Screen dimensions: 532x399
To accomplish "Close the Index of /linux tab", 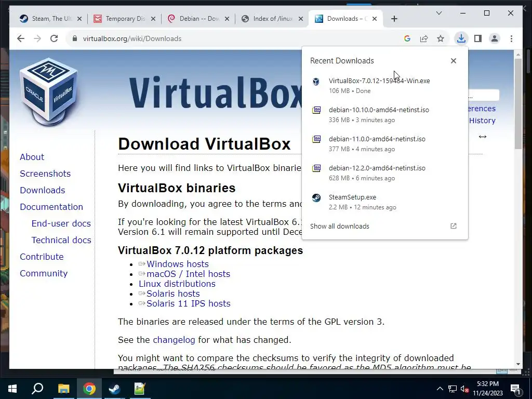I will tap(301, 19).
